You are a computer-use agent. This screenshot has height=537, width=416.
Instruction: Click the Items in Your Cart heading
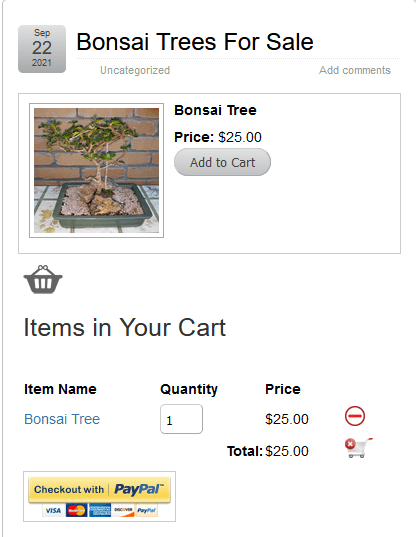coord(125,327)
